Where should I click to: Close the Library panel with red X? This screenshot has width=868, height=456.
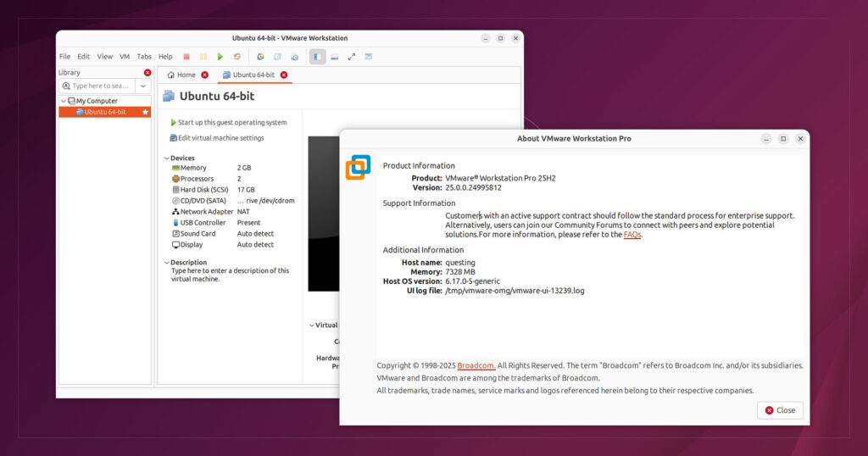pos(147,73)
